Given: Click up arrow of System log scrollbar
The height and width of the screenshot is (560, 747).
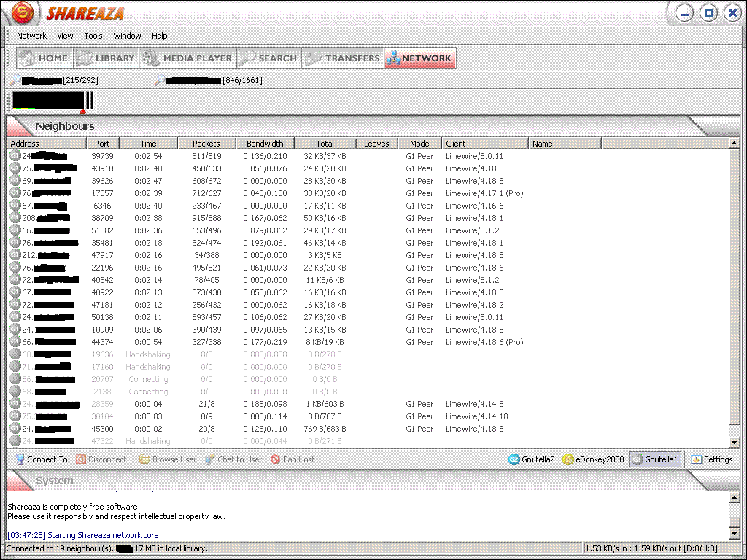Looking at the screenshot, I should [734, 497].
